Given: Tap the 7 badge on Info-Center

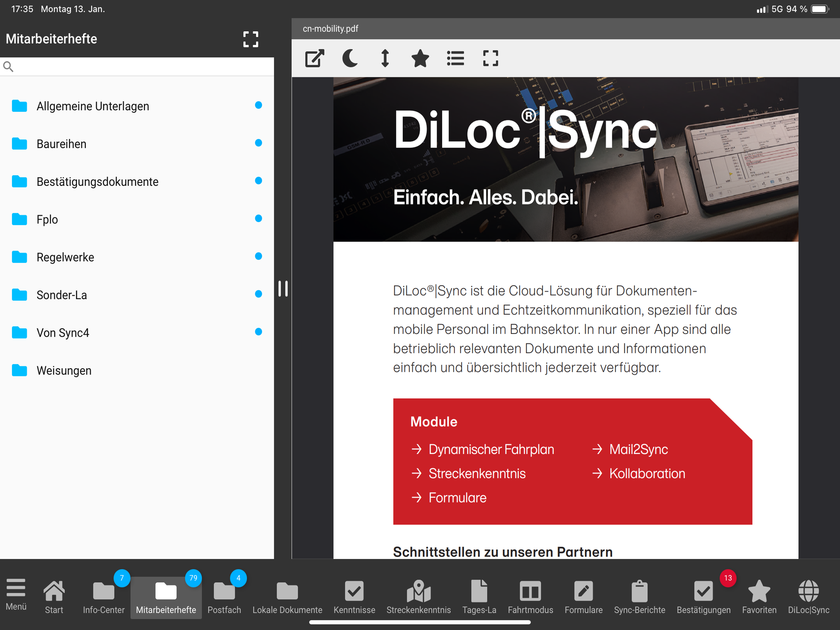Looking at the screenshot, I should (122, 578).
